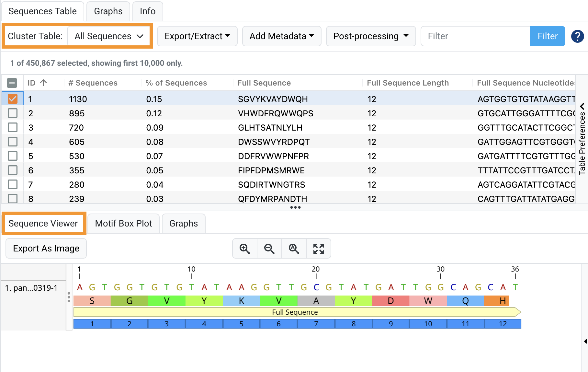
Task: Check the row 5 checkbox
Action: coord(12,156)
